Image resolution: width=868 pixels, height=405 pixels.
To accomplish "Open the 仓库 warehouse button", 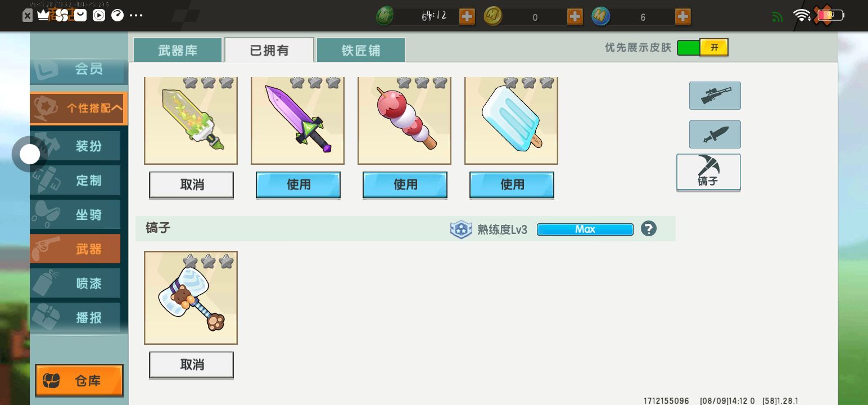I will pyautogui.click(x=79, y=381).
